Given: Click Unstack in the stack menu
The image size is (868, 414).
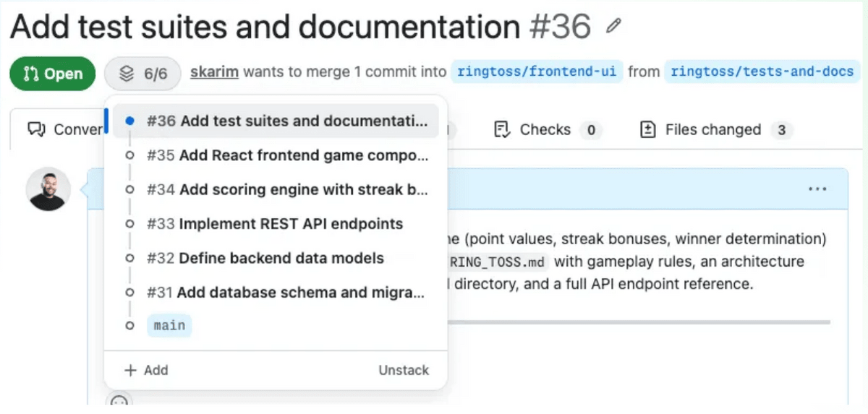Looking at the screenshot, I should tap(404, 370).
